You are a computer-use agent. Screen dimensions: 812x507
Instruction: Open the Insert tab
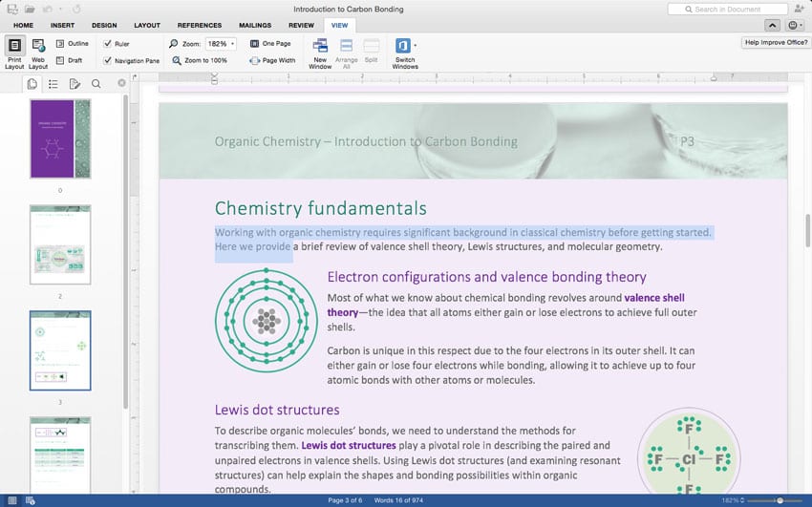(62, 25)
